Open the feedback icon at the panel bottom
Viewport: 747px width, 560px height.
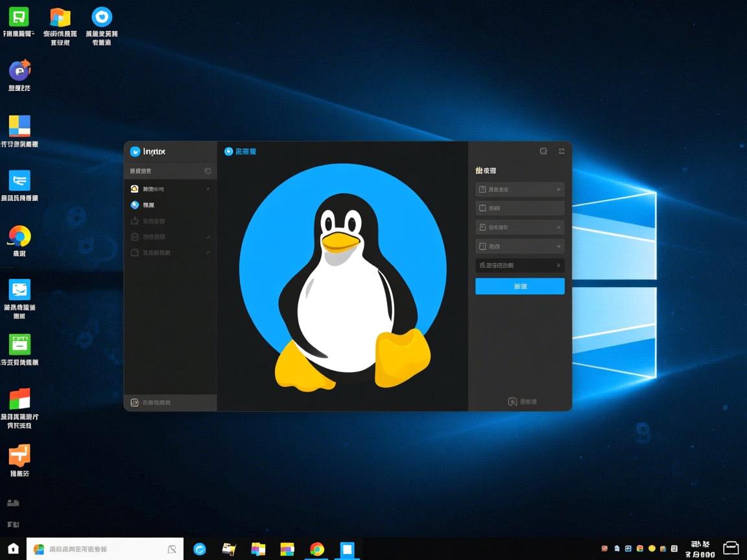(x=512, y=401)
